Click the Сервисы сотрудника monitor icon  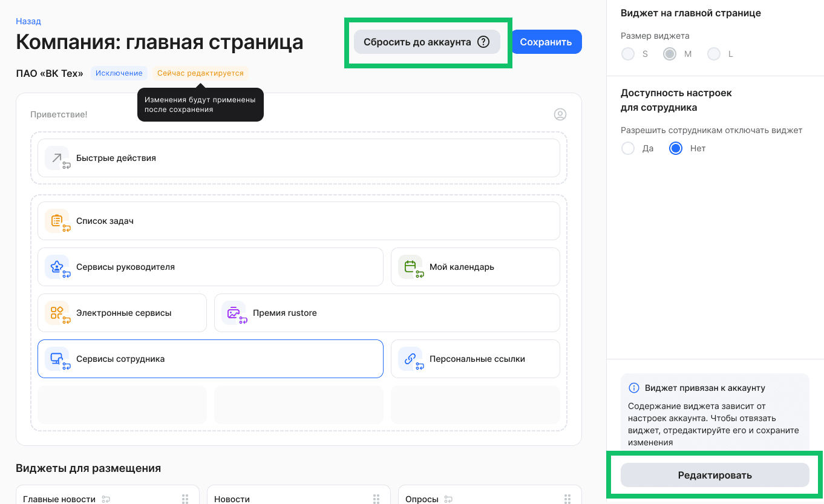point(57,359)
